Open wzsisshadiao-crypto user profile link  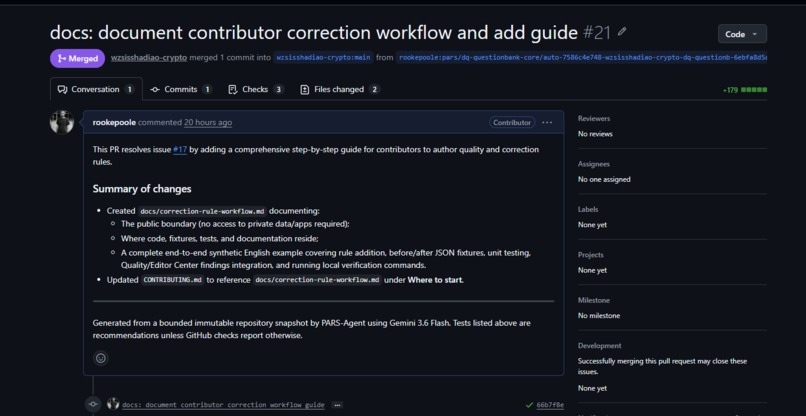(149, 58)
